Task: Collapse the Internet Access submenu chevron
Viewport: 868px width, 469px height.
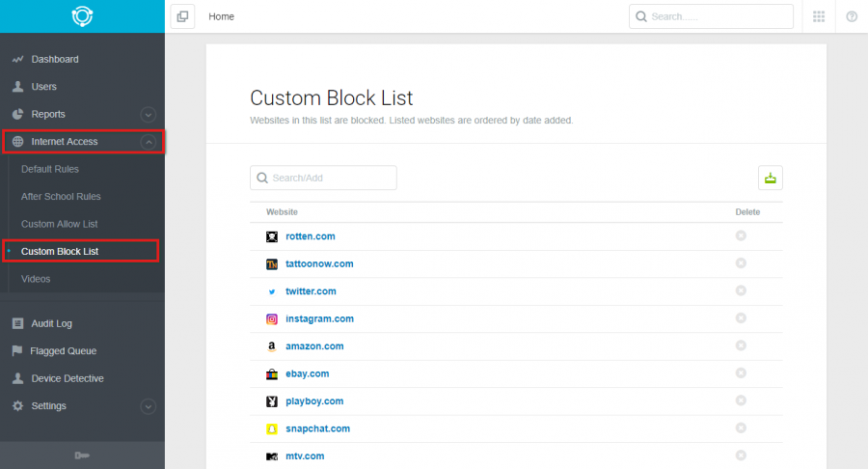Action: 148,142
